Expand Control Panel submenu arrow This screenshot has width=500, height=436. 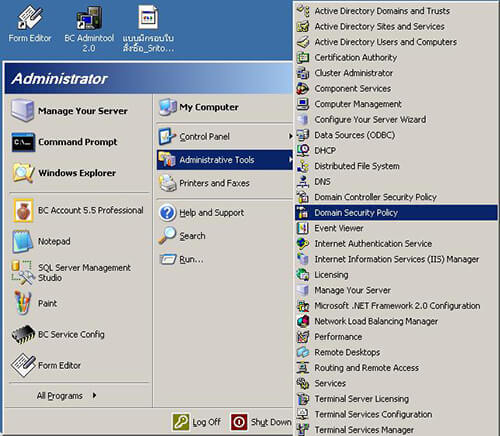[x=290, y=136]
